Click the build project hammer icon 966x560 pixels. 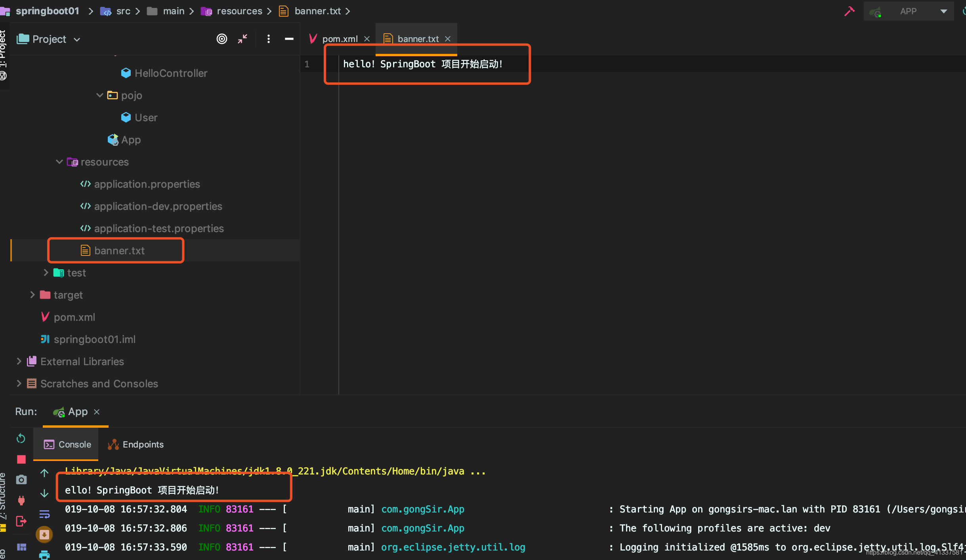point(849,11)
